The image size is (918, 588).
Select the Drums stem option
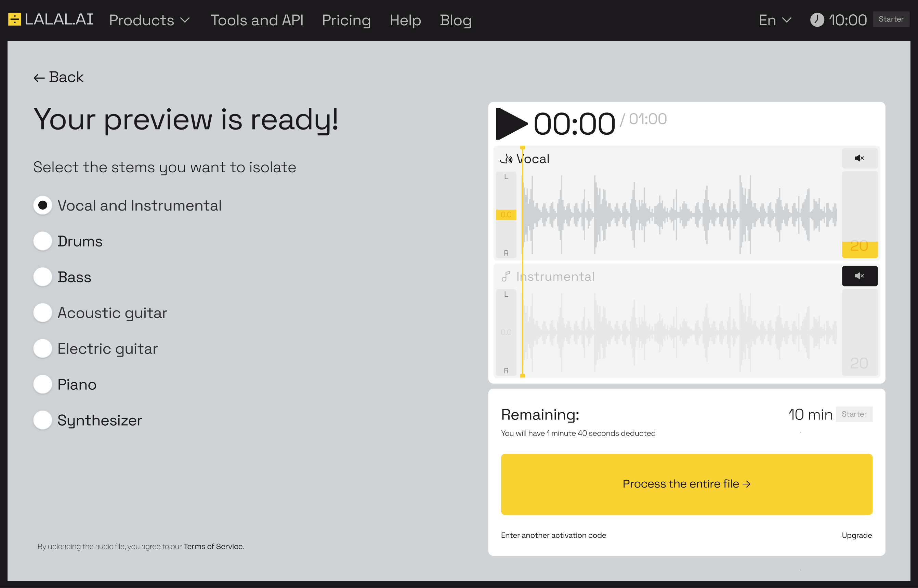click(x=43, y=241)
